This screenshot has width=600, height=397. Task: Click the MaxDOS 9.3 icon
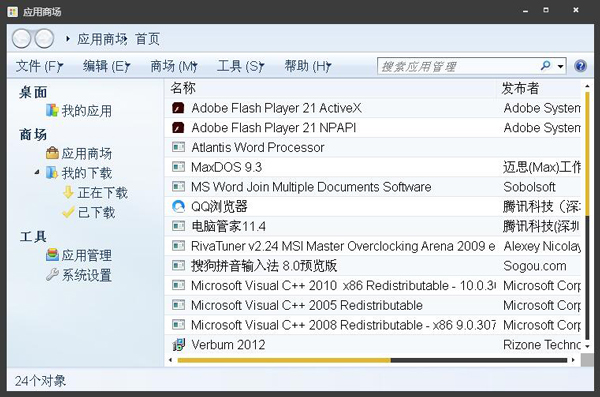(178, 167)
